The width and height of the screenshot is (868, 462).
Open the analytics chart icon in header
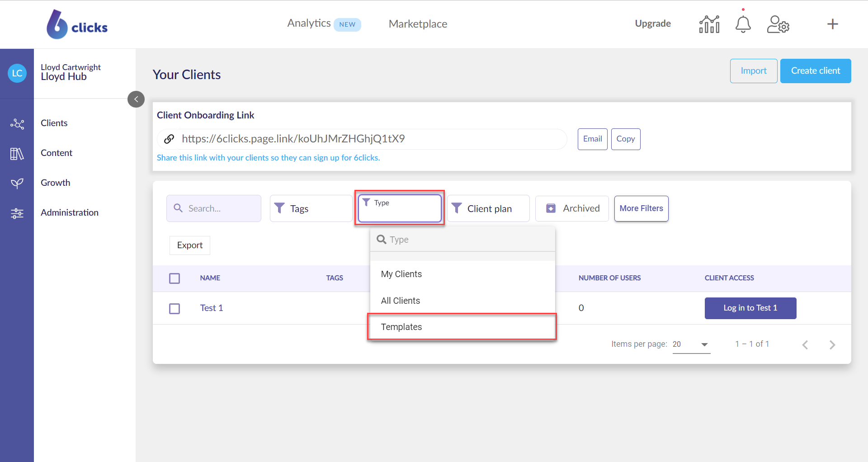(709, 24)
